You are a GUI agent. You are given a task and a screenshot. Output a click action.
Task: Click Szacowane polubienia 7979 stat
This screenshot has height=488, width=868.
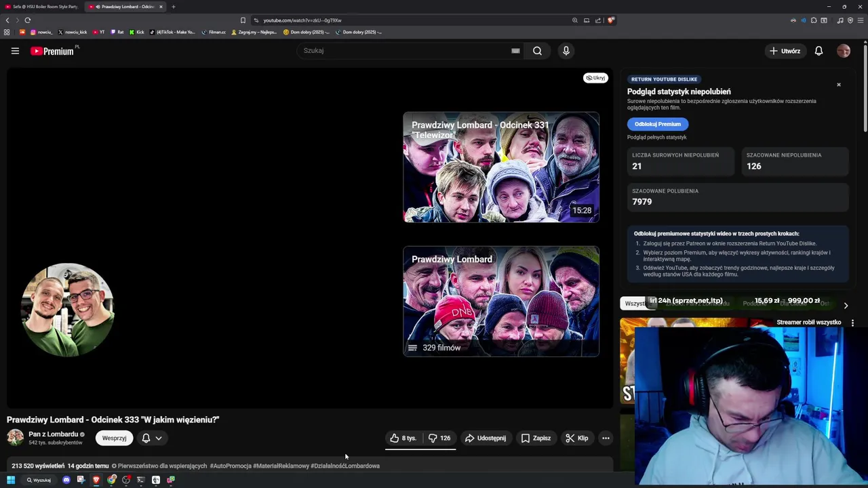[x=738, y=197]
